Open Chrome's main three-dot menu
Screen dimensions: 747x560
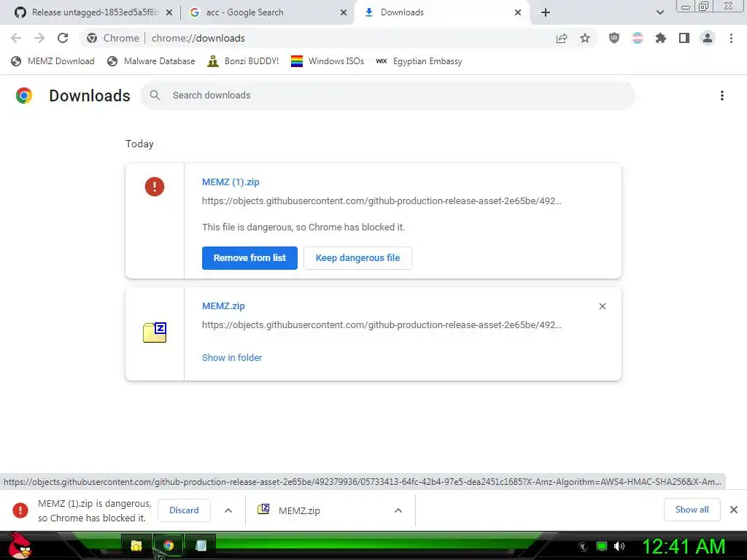pos(731,38)
